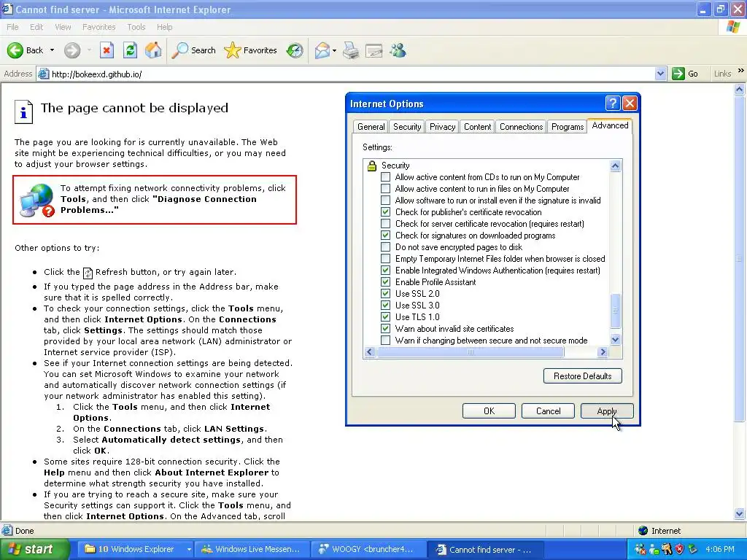Click settings list scroll down arrow
This screenshot has width=747, height=560.
click(616, 340)
